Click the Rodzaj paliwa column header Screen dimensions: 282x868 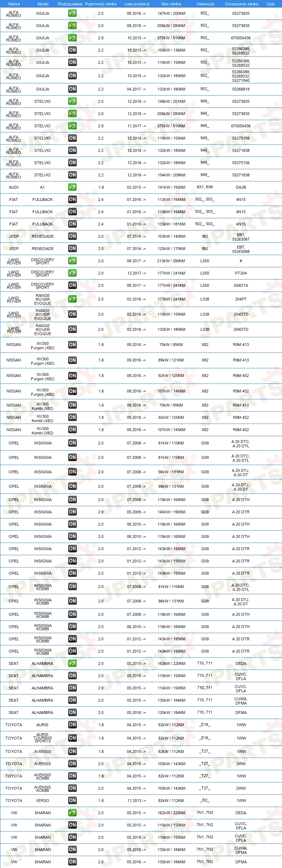tap(70, 4)
